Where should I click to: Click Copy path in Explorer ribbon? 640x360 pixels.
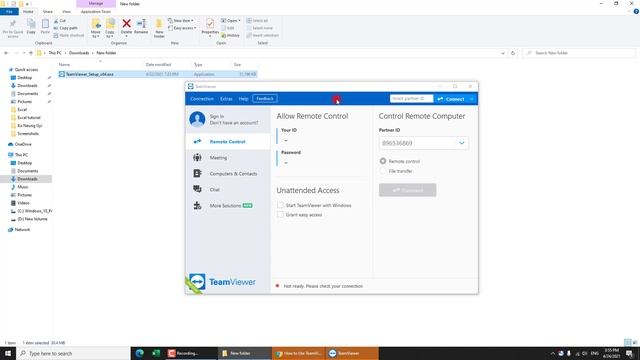click(x=65, y=28)
